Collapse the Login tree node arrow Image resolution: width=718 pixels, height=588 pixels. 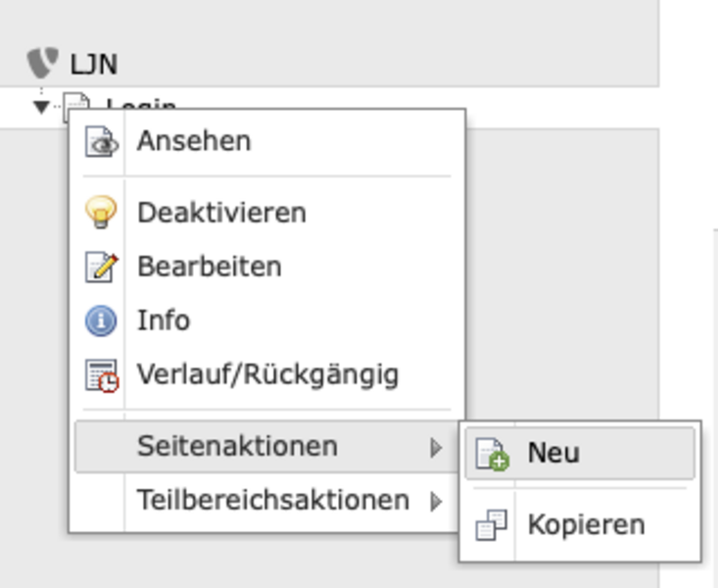pyautogui.click(x=41, y=107)
